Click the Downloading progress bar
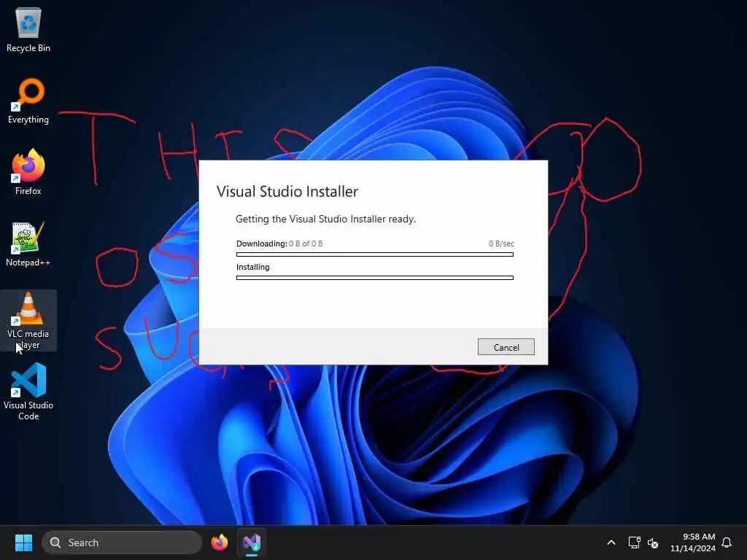747x560 pixels. (x=375, y=254)
